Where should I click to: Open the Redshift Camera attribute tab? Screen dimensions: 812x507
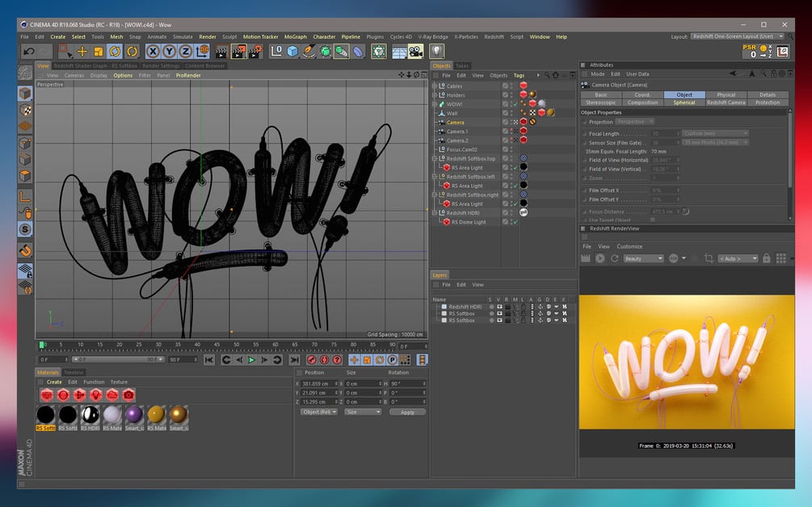pyautogui.click(x=726, y=103)
